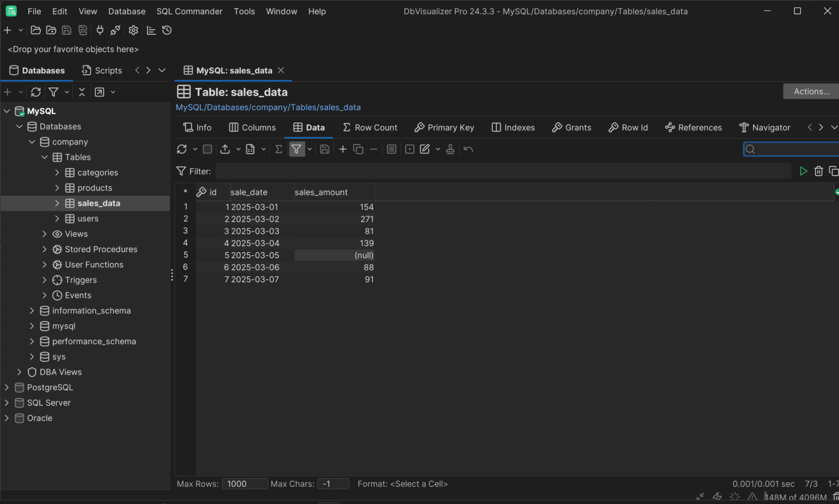Click the sigma aggregation icon in data toolbar
The image size is (839, 504).
point(279,149)
